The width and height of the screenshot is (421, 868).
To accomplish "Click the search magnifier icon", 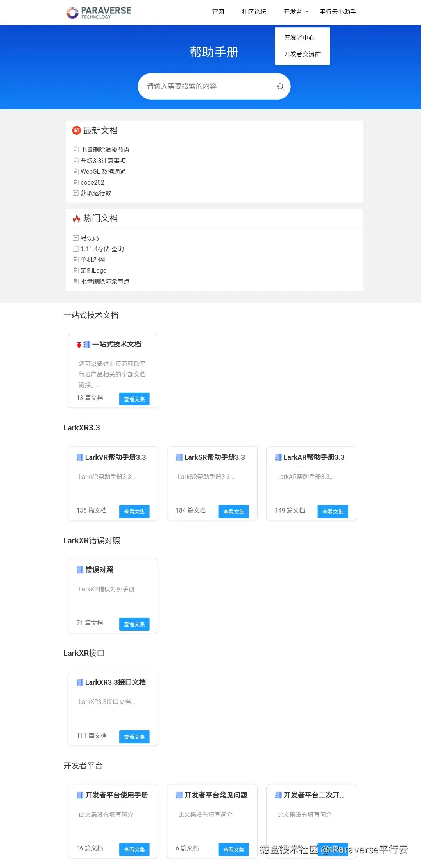I will click(280, 87).
